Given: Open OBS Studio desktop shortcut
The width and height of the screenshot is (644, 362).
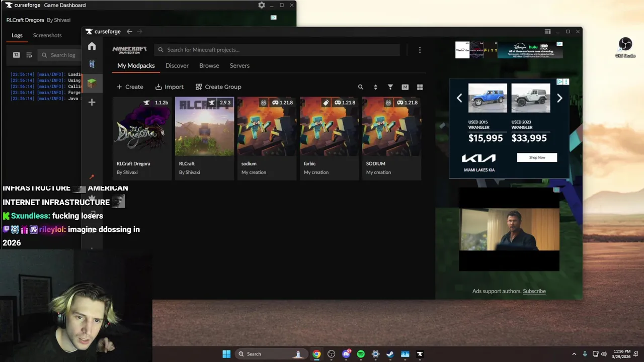Looking at the screenshot, I should coord(625,48).
